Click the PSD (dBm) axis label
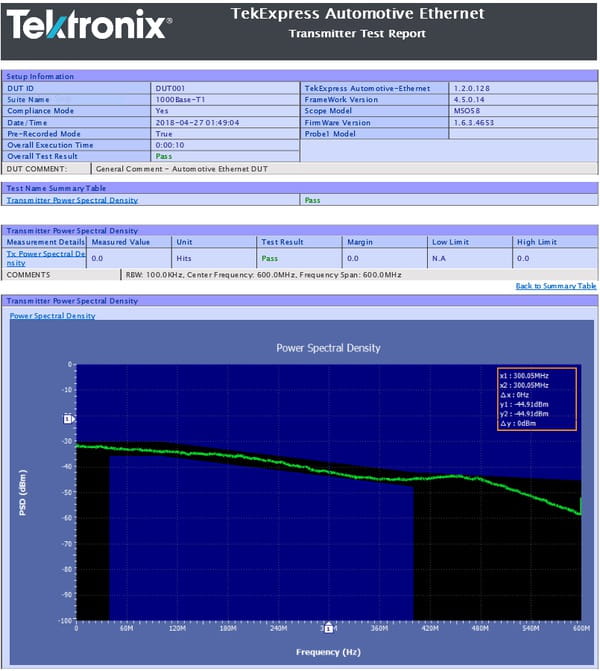The image size is (600, 671). pyautogui.click(x=23, y=493)
